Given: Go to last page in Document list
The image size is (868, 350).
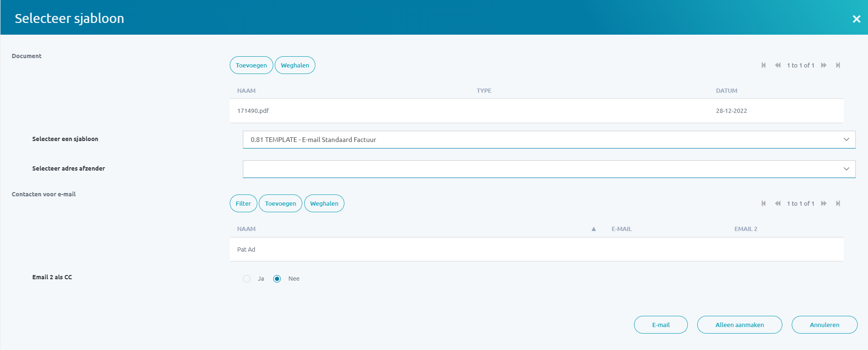Looking at the screenshot, I should tap(838, 65).
